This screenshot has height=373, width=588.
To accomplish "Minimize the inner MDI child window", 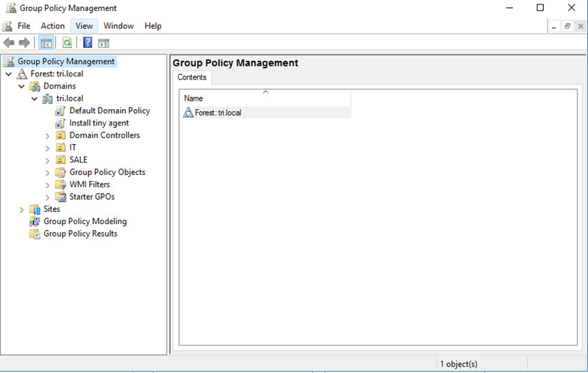I will click(x=554, y=27).
